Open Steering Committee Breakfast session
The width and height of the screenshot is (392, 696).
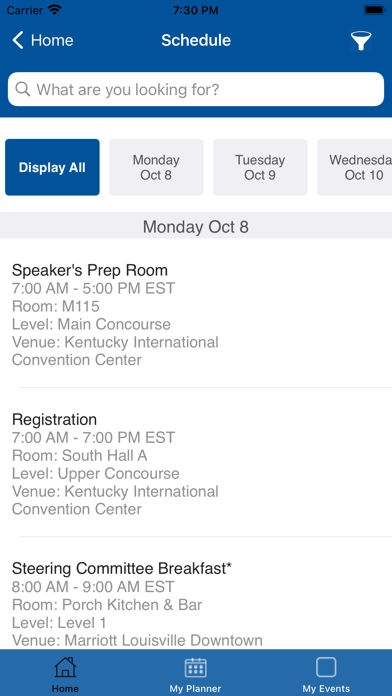[196, 604]
